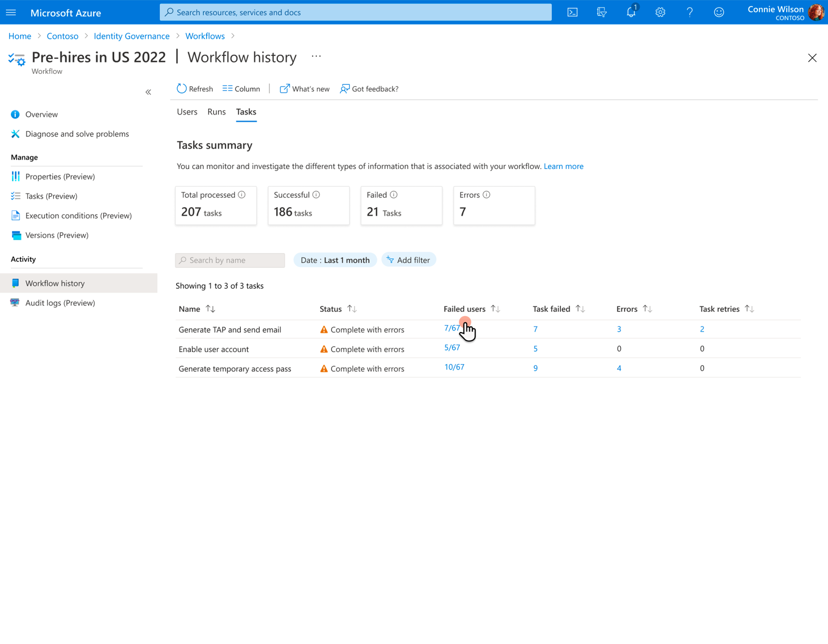Screen dimensions: 828x644
Task: Send feedback via the smiley icon
Action: point(719,12)
